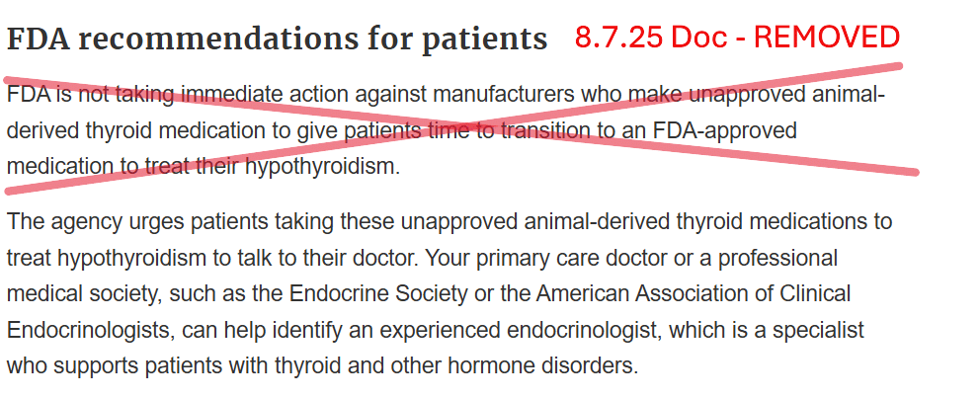The image size is (980, 398).
Task: Click the heading "FDA recommendations for patients"
Action: click(x=277, y=40)
